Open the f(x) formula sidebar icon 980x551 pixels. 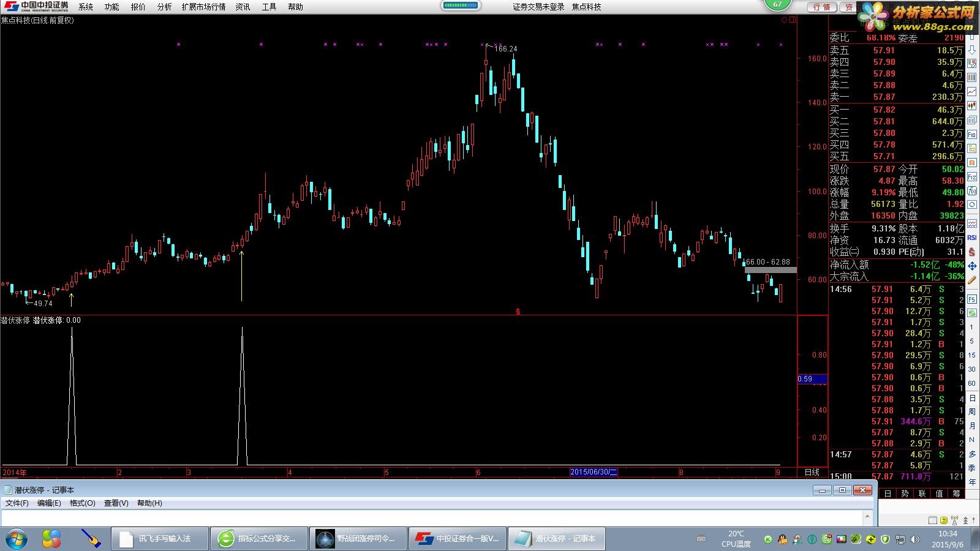tap(972, 191)
